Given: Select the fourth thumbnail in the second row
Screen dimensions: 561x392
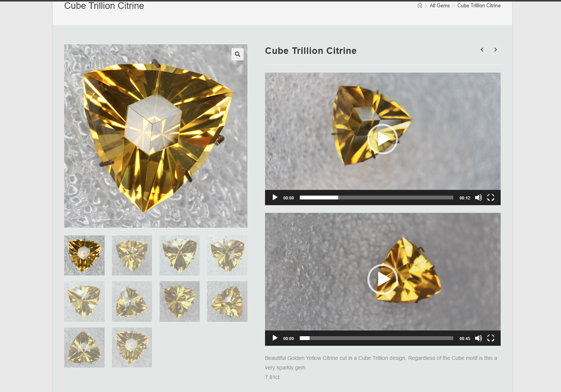Looking at the screenshot, I should tap(227, 301).
